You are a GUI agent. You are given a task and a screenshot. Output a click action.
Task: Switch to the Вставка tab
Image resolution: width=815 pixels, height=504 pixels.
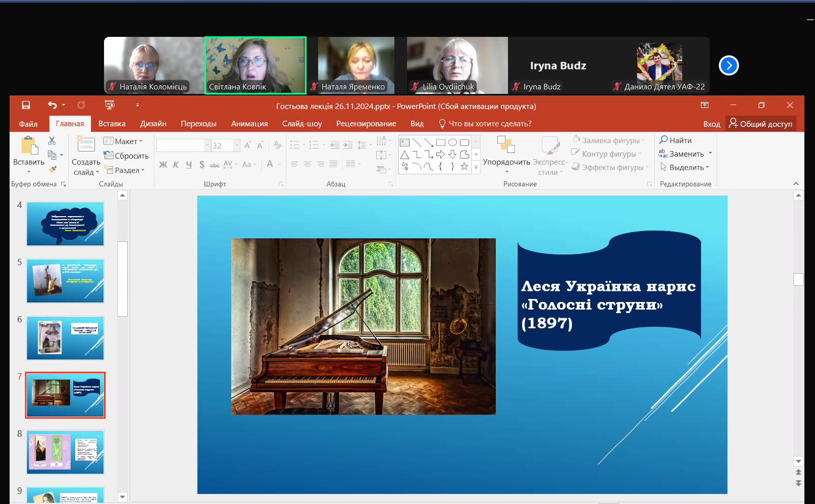tap(112, 124)
